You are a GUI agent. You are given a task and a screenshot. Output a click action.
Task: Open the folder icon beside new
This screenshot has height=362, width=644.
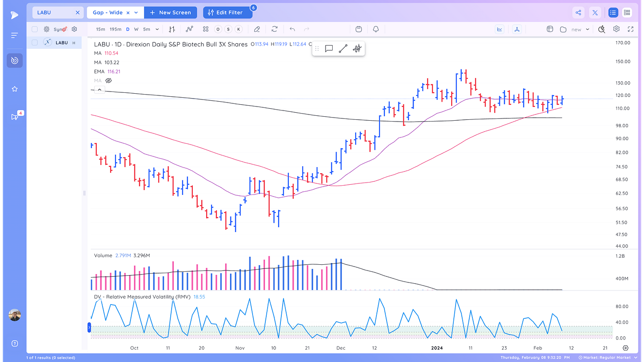[563, 29]
